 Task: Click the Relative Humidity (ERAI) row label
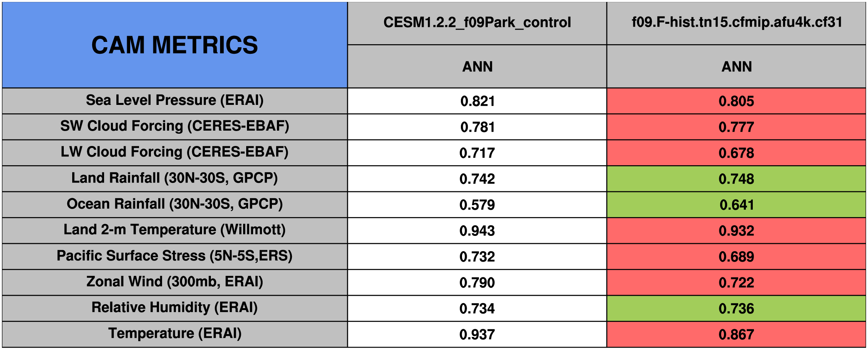coord(175,308)
